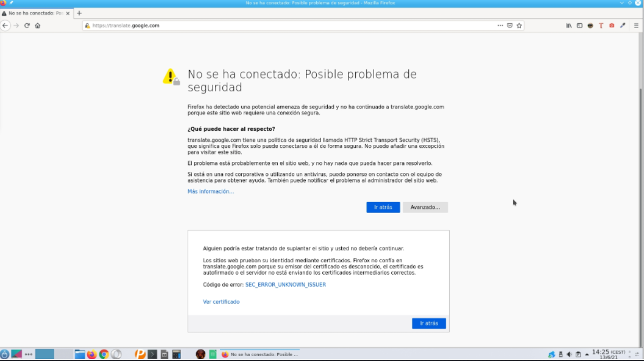Click the 'Ir atrás' button beside Avanzado
Viewport: 644px width, 361px height.
[x=383, y=207]
